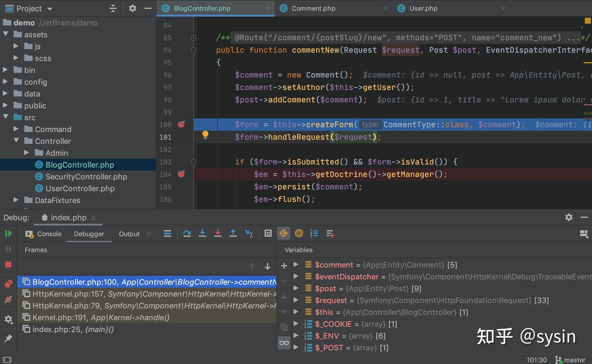
Task: Click the lightbulb intention icon near line 101
Action: click(205, 136)
